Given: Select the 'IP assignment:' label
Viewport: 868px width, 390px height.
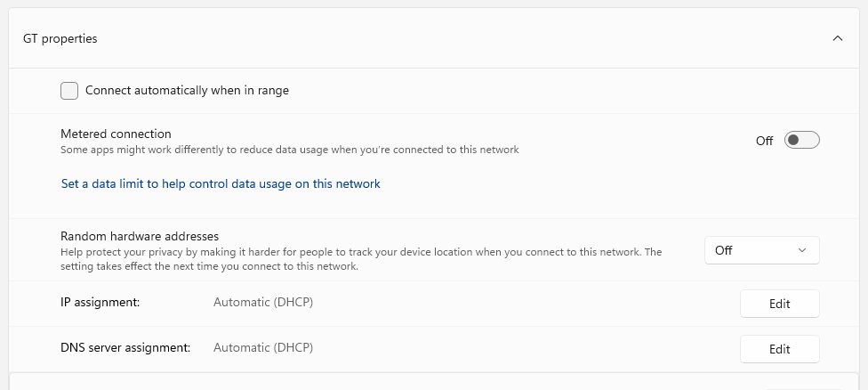Looking at the screenshot, I should 100,303.
